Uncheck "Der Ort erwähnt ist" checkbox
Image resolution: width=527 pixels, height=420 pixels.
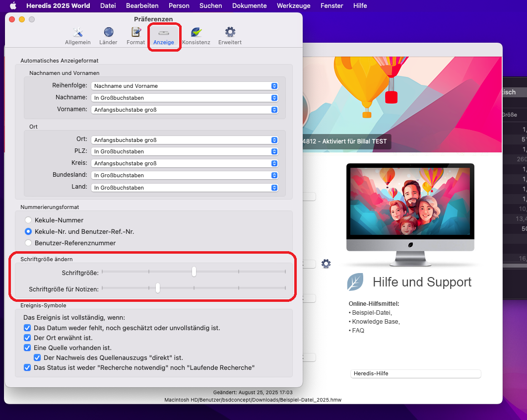[27, 338]
